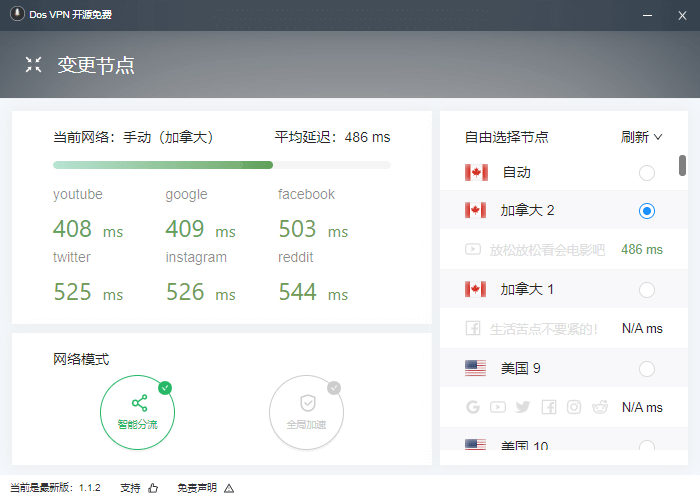Click the collapse arrows icon beside 变更节点
The image size is (700, 500).
point(34,65)
